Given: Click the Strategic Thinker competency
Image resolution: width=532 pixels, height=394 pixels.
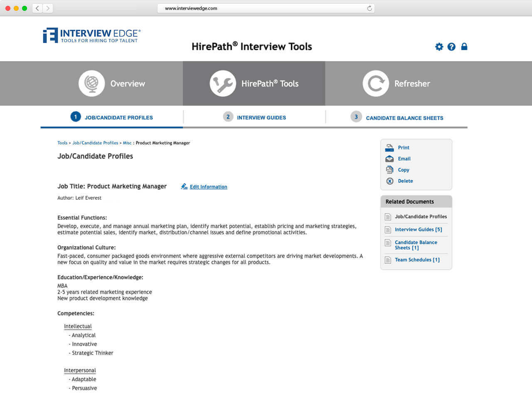Looking at the screenshot, I should [x=93, y=353].
